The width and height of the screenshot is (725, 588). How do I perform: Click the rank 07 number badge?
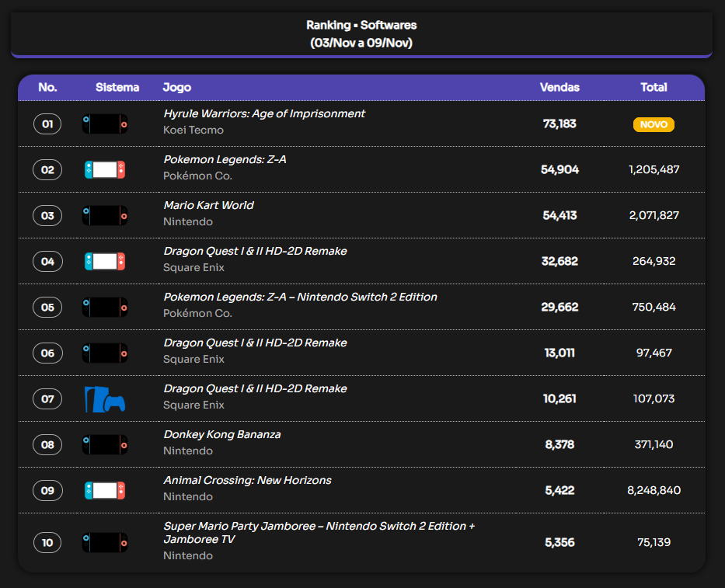pyautogui.click(x=47, y=398)
